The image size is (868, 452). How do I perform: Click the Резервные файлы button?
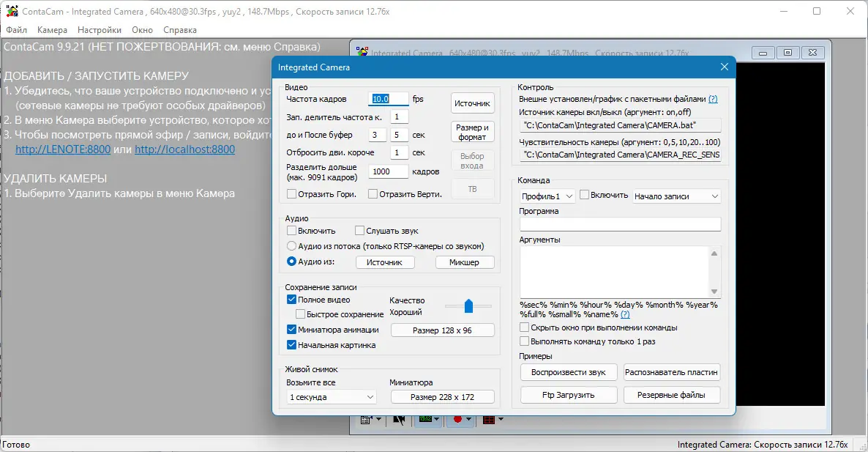671,395
